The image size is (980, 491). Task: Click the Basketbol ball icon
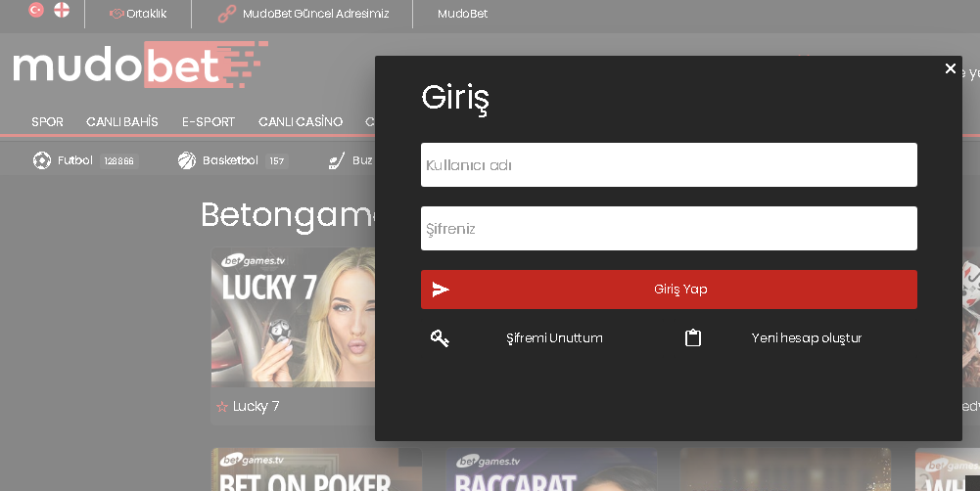(187, 160)
